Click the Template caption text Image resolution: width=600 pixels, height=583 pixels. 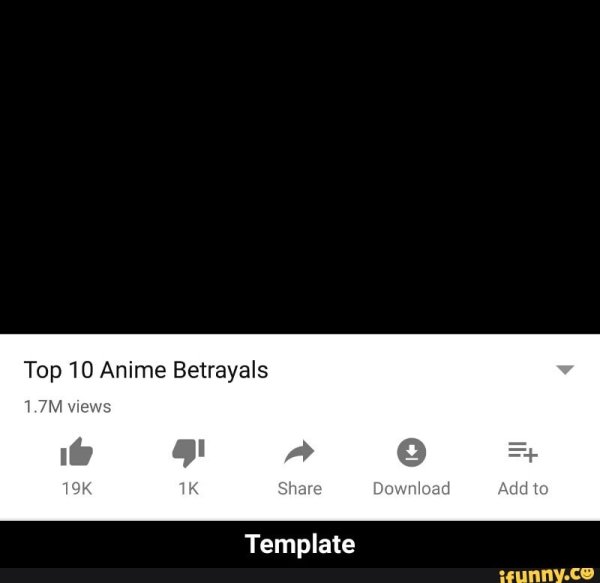click(300, 544)
